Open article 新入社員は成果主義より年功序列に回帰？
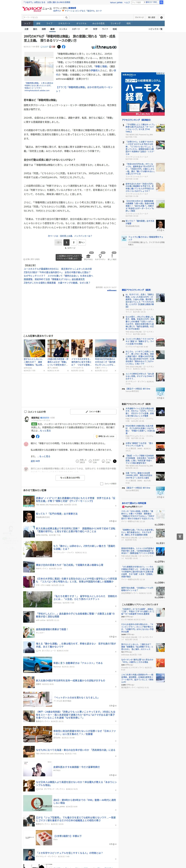This screenshot has width=186, height=868. tap(76, 530)
